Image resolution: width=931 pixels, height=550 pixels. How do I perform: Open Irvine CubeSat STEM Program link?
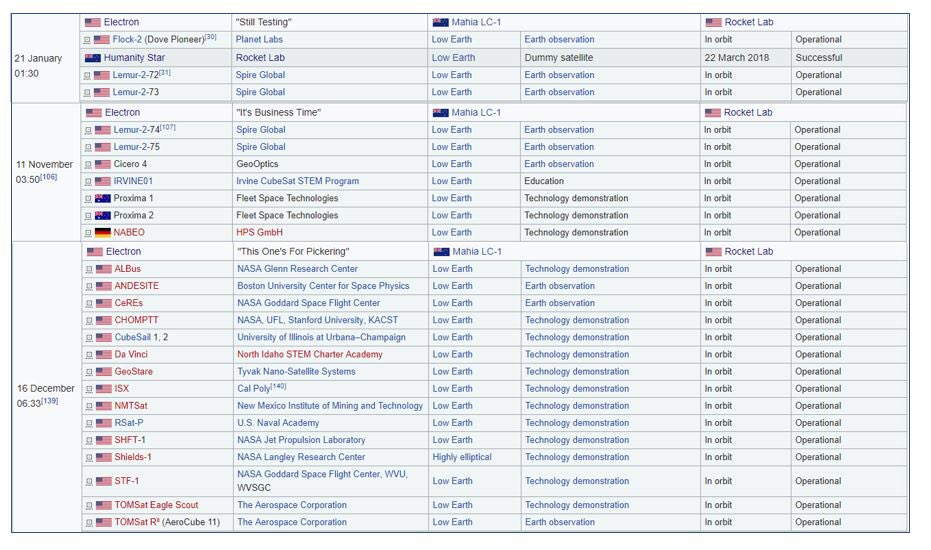pyautogui.click(x=297, y=182)
